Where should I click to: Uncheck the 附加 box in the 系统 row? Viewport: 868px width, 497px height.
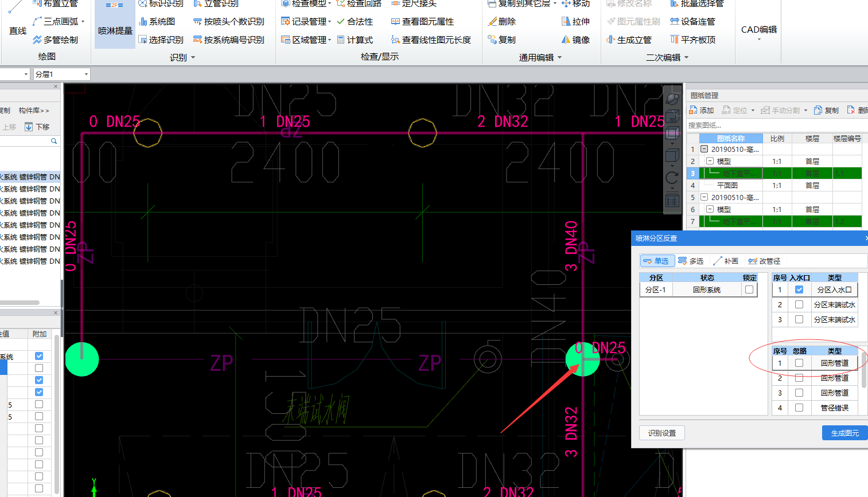(x=39, y=356)
